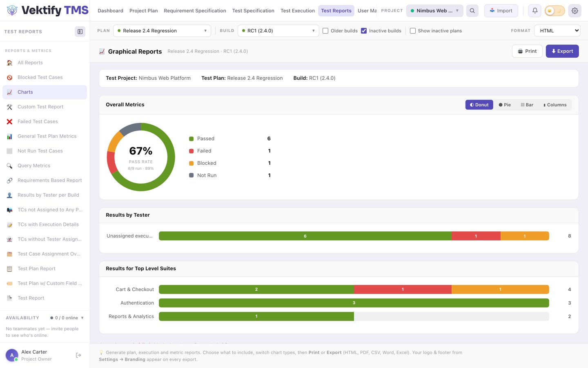
Task: Switch chart type to Donut
Action: [479, 105]
